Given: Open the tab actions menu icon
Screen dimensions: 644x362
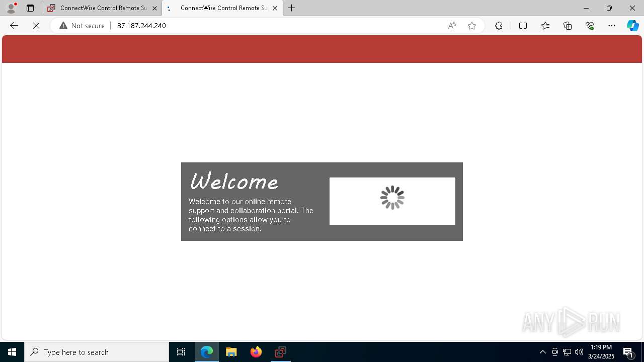Looking at the screenshot, I should pyautogui.click(x=30, y=8).
